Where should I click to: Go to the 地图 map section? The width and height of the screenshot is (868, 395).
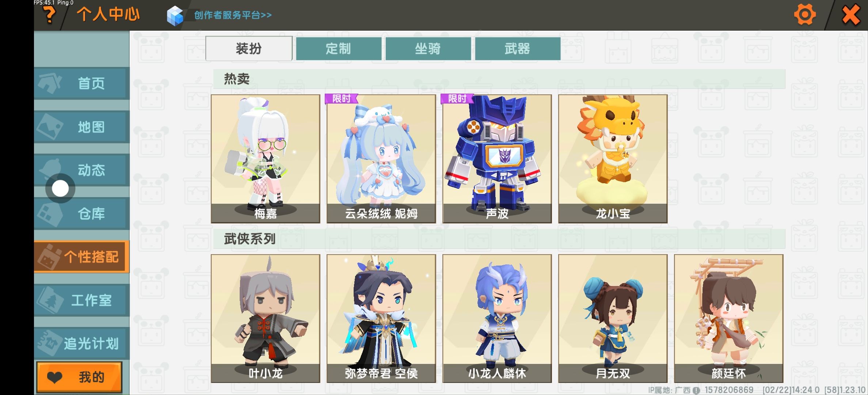click(x=82, y=127)
